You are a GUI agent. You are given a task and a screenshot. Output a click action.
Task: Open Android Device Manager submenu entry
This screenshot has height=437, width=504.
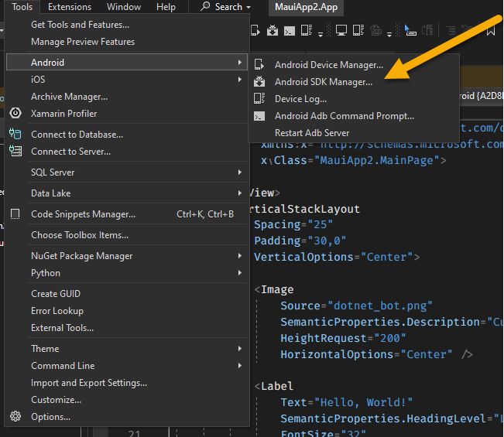pyautogui.click(x=354, y=64)
